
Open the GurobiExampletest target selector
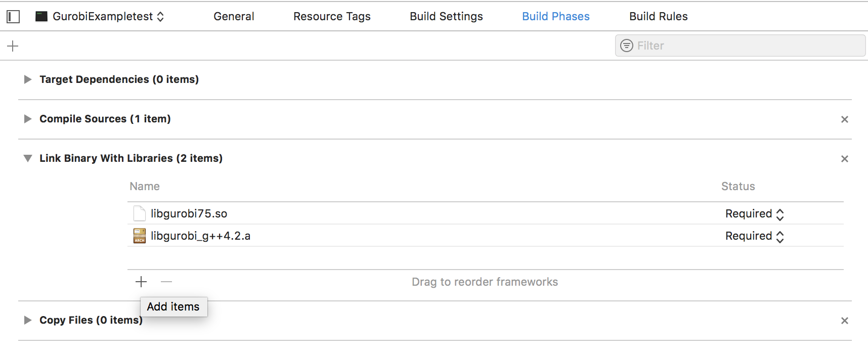100,17
